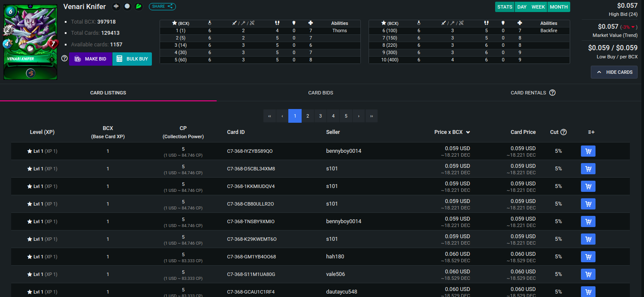Switch chart view to DAY

pos(522,7)
